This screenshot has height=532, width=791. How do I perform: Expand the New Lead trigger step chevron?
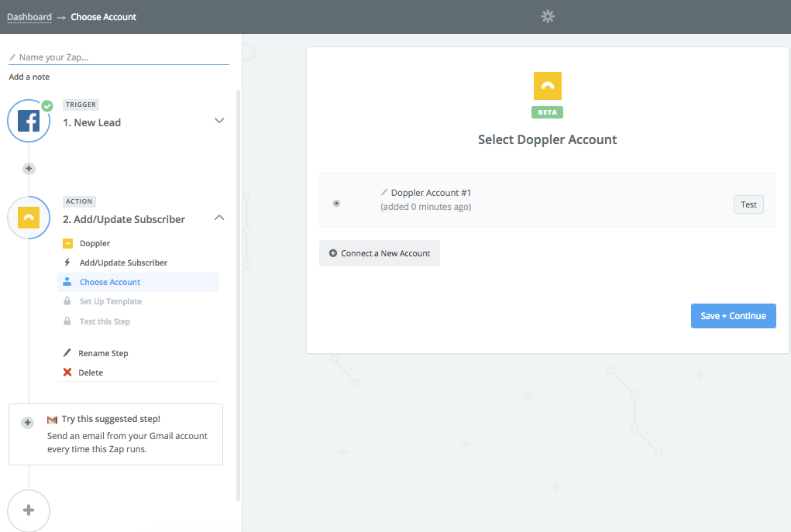click(x=219, y=121)
